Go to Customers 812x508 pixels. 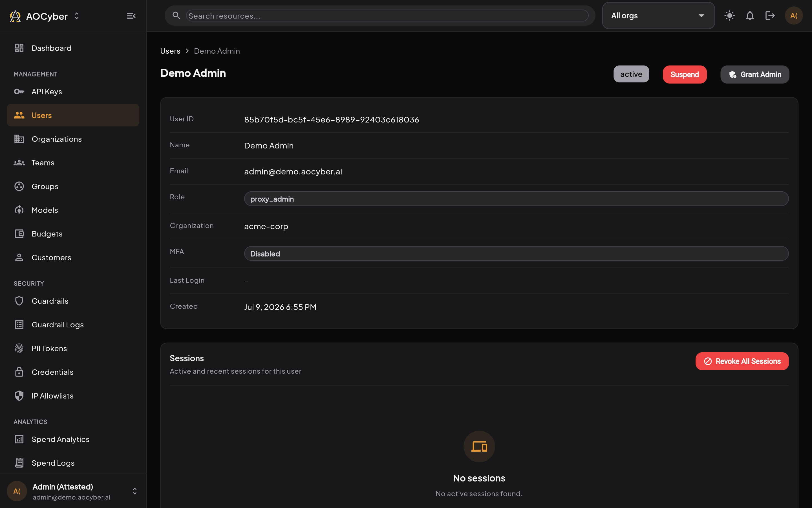(x=73, y=257)
